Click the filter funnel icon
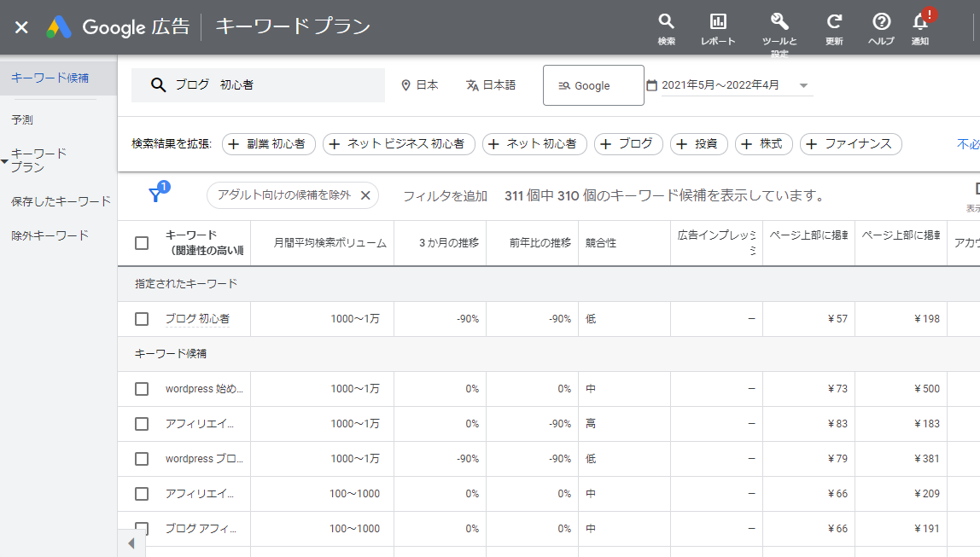The image size is (980, 557). coord(155,194)
